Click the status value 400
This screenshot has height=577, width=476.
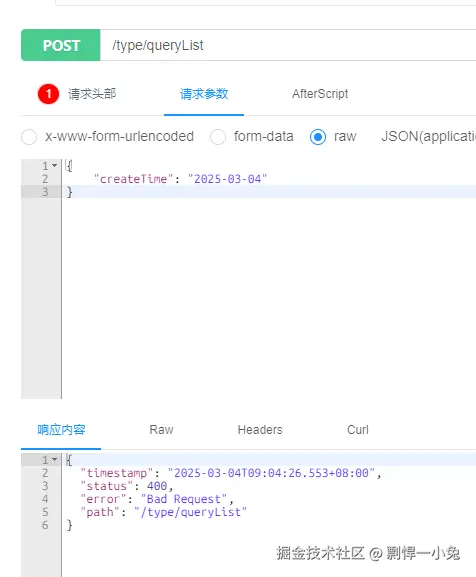click(157, 486)
